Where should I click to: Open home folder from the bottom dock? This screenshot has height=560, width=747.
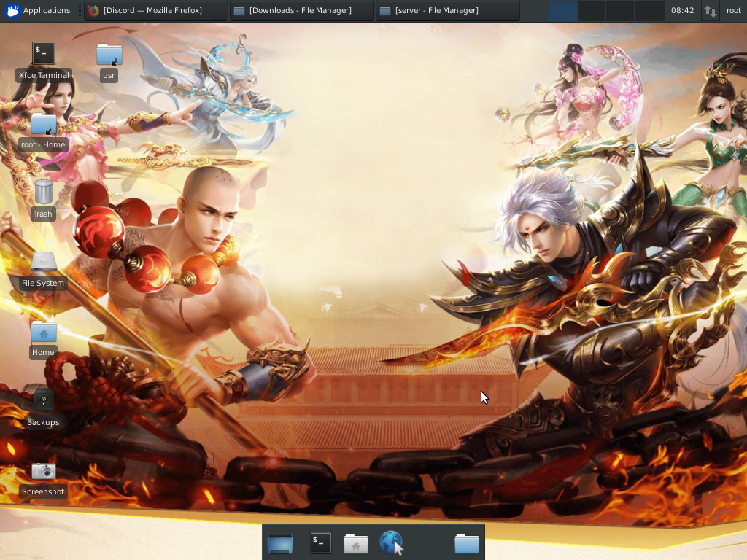point(356,543)
